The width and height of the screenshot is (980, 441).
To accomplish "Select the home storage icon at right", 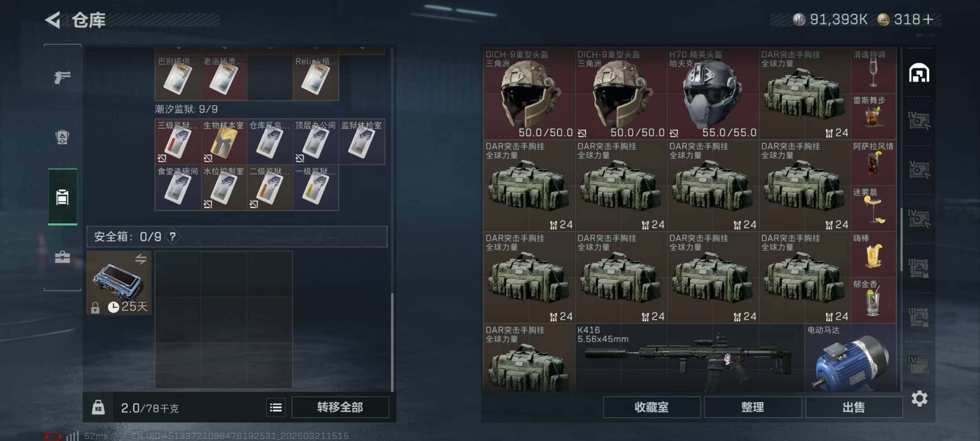I will (x=919, y=73).
